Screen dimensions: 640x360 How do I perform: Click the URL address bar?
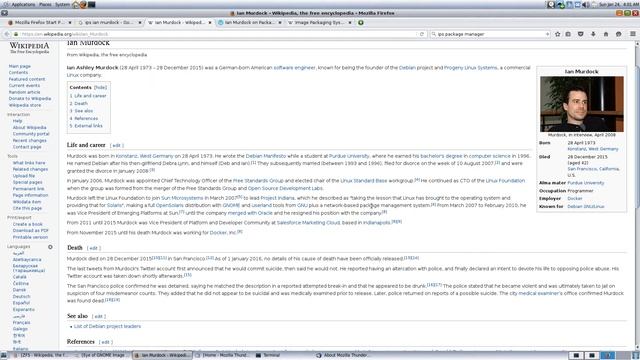tap(216, 34)
